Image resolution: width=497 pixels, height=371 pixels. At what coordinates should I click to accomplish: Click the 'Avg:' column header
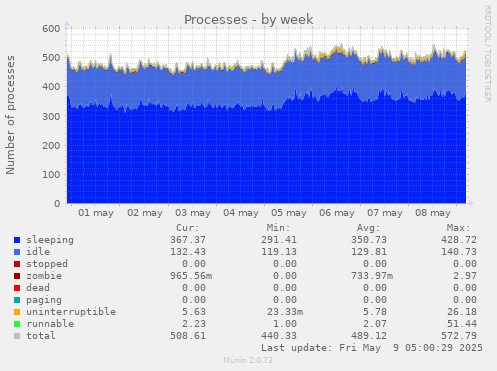[x=368, y=228]
